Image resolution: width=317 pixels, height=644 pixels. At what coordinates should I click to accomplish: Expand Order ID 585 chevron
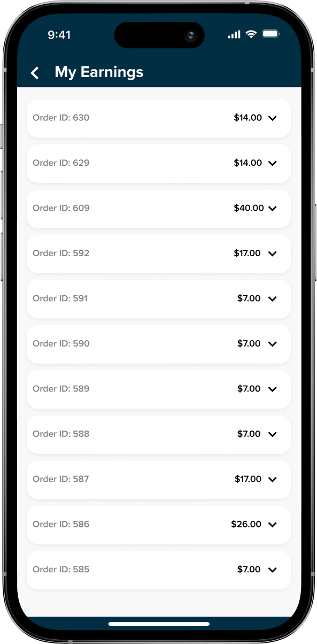point(272,570)
